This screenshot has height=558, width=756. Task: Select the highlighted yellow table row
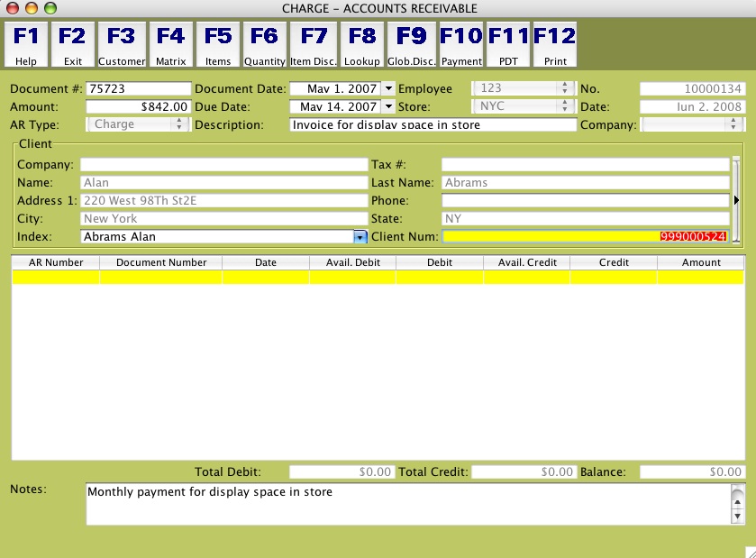point(378,278)
